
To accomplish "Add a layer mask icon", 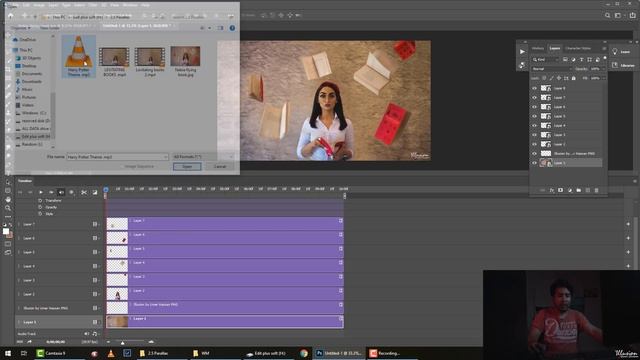I will point(560,190).
